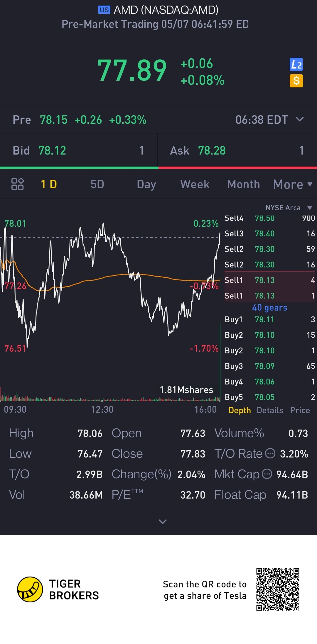
Task: Select the Depth tab
Action: click(240, 410)
